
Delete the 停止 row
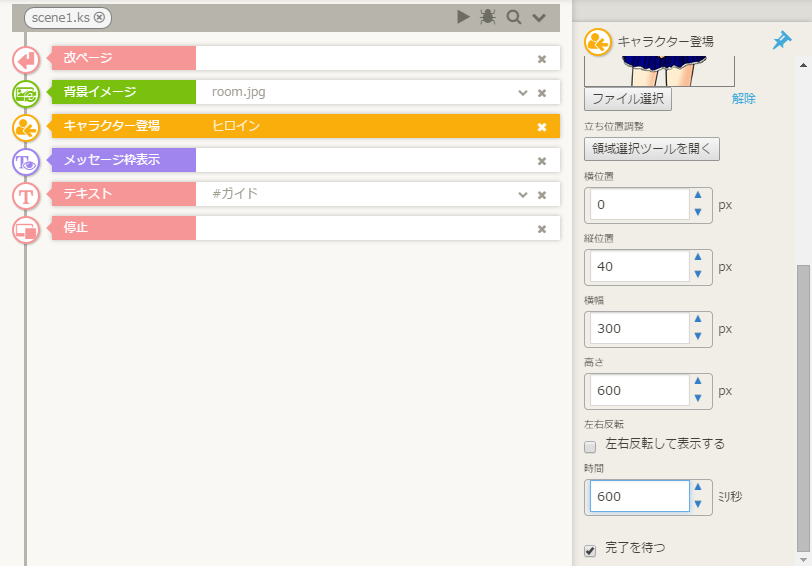pos(542,229)
